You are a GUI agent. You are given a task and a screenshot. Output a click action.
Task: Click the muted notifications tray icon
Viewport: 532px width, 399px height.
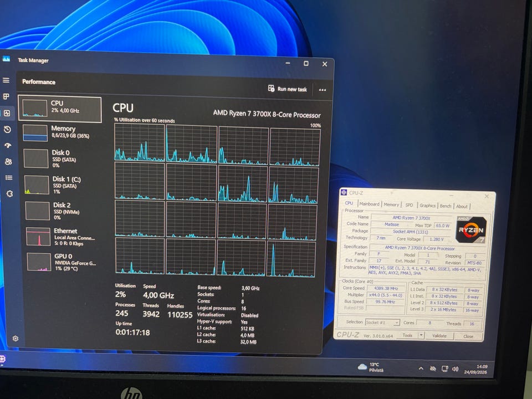[433, 369]
